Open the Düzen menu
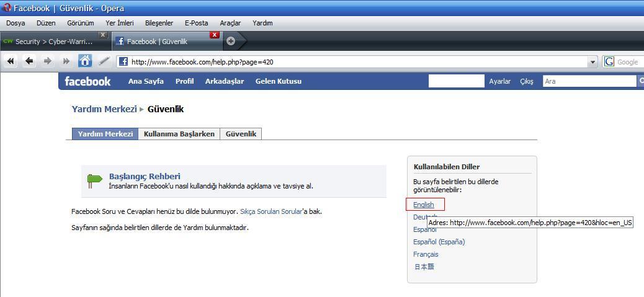This screenshot has width=644, height=297. pyautogui.click(x=46, y=23)
